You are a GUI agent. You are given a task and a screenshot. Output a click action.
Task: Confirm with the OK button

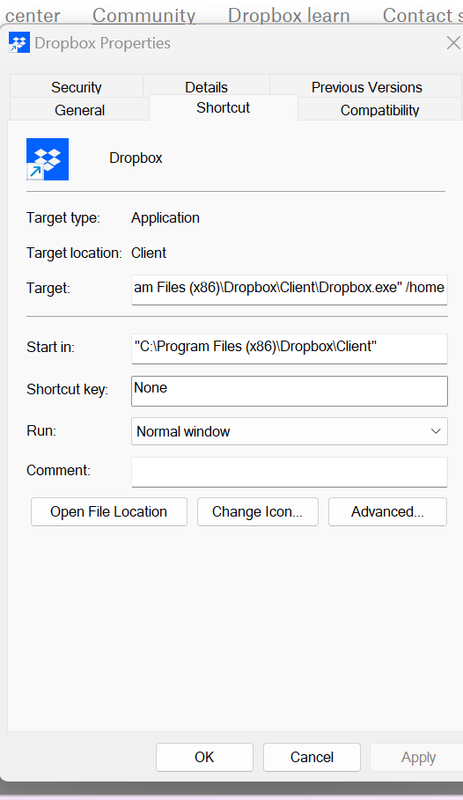[x=204, y=757]
